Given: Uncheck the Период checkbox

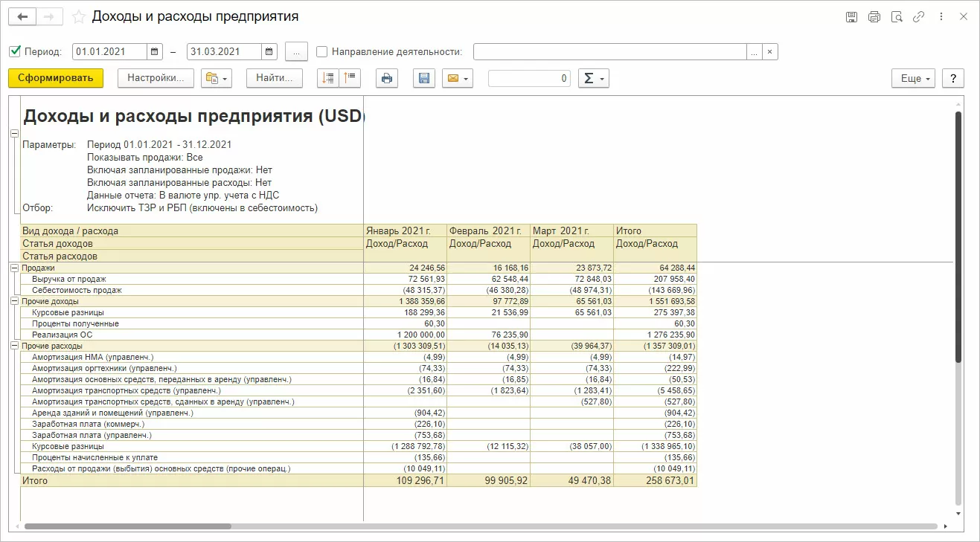Looking at the screenshot, I should point(15,52).
